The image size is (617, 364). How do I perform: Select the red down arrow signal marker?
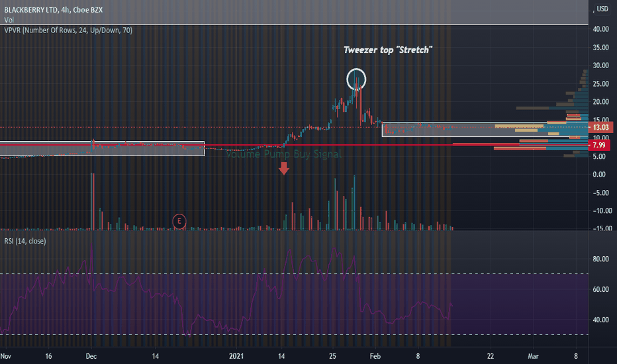click(x=284, y=168)
